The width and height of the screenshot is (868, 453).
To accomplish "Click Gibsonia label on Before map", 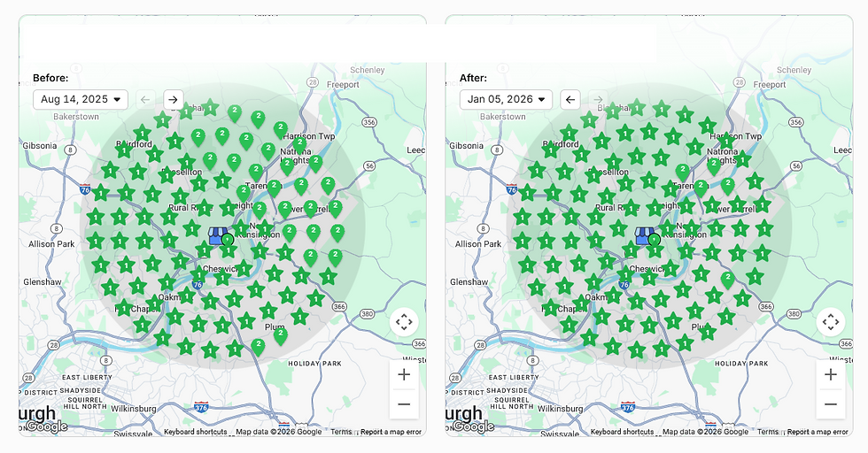I will (40, 146).
